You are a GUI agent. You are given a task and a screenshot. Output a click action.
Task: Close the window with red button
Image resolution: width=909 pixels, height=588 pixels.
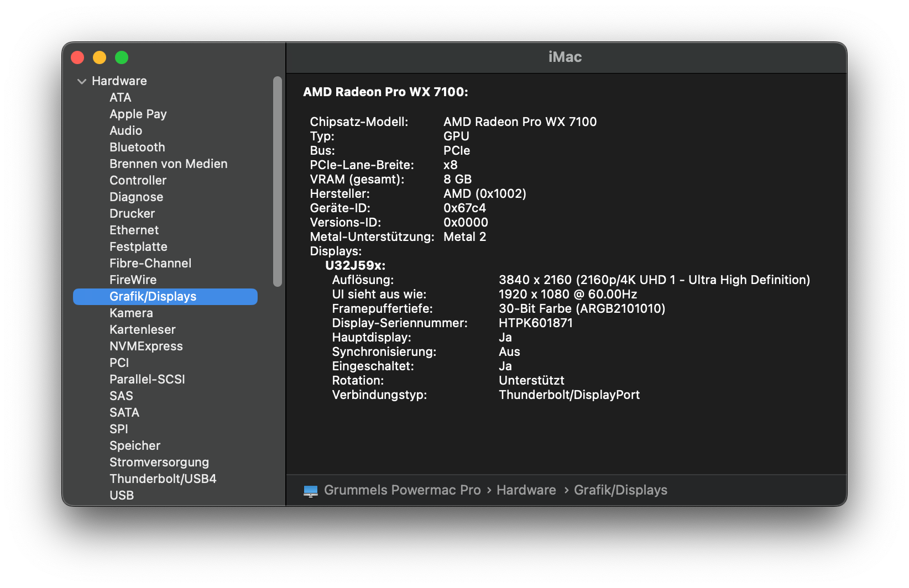coord(77,57)
